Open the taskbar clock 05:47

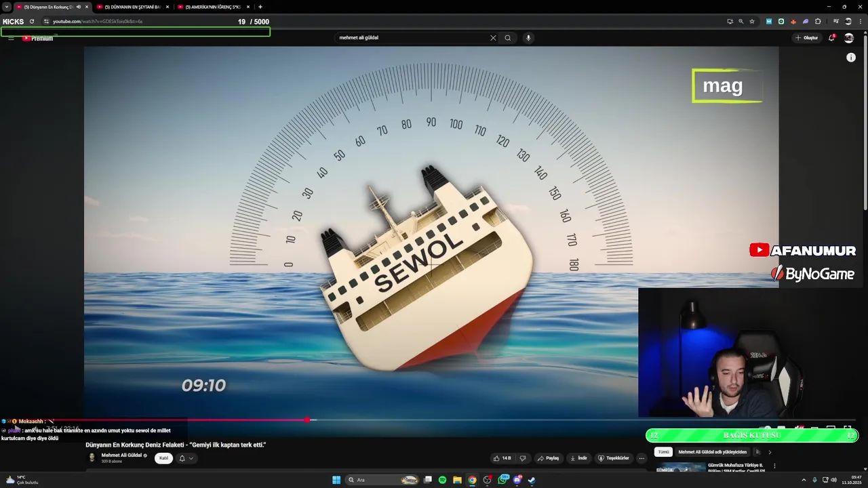pos(852,480)
